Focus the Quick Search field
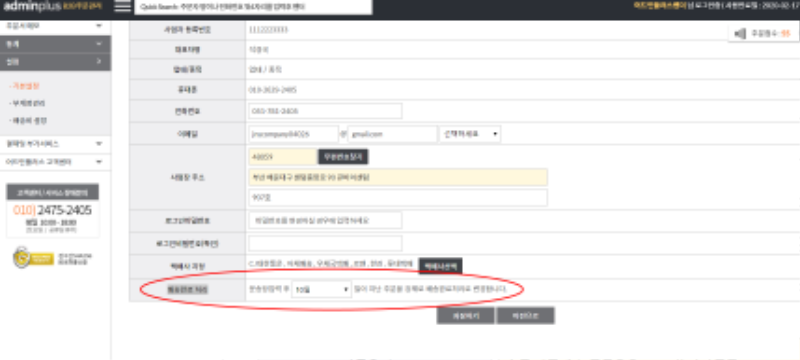This screenshot has width=800, height=360. coord(253,7)
